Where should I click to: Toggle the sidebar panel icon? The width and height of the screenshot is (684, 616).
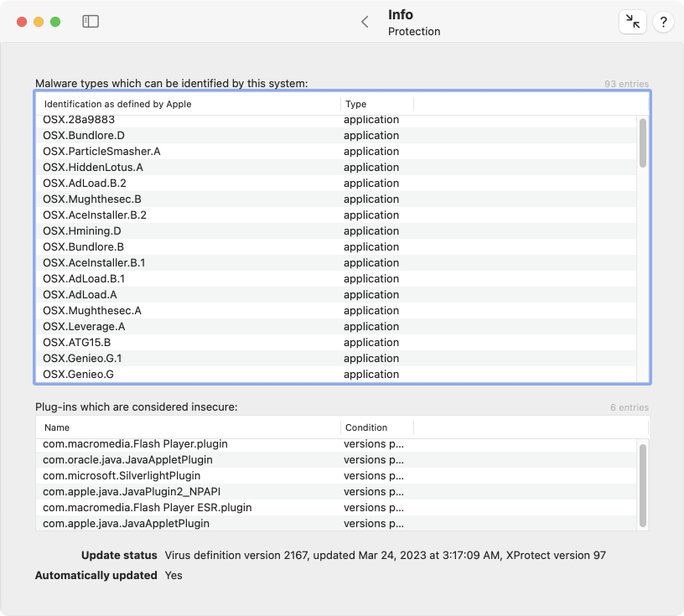pos(91,22)
